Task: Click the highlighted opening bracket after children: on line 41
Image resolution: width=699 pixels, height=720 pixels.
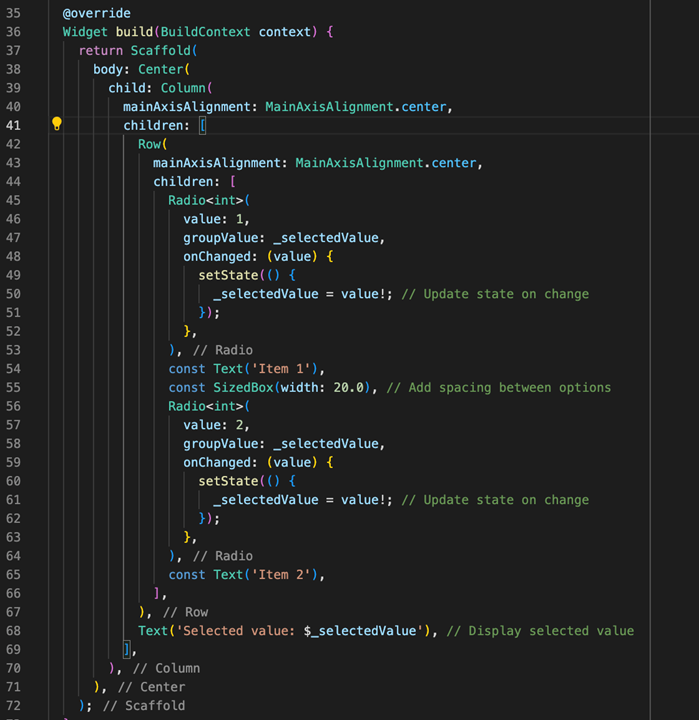Action: click(x=203, y=125)
